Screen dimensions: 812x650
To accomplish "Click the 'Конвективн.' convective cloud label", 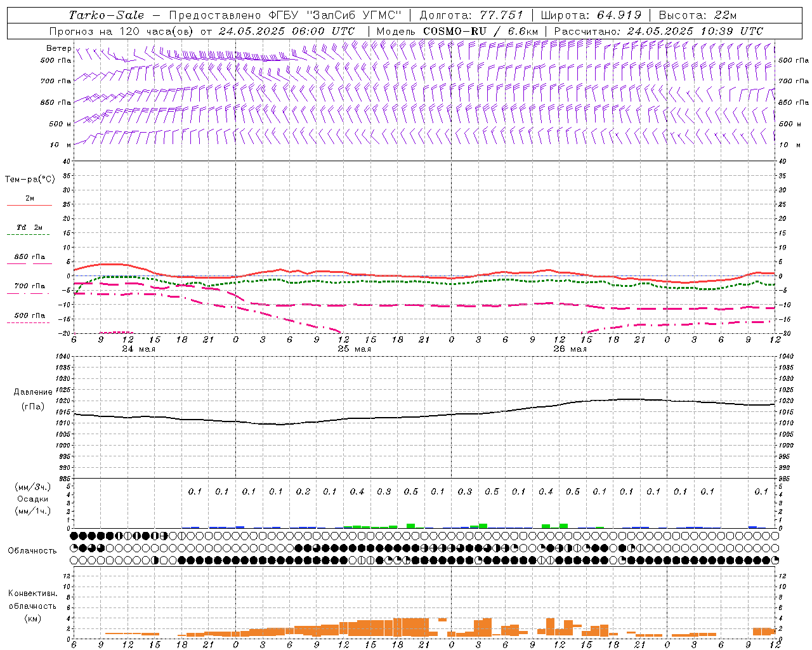I will point(32,594).
